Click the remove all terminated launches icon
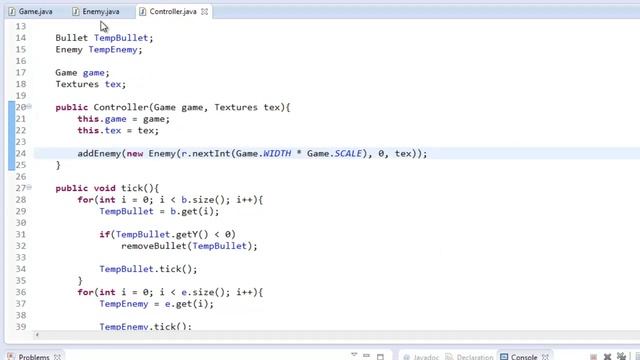 point(621,357)
